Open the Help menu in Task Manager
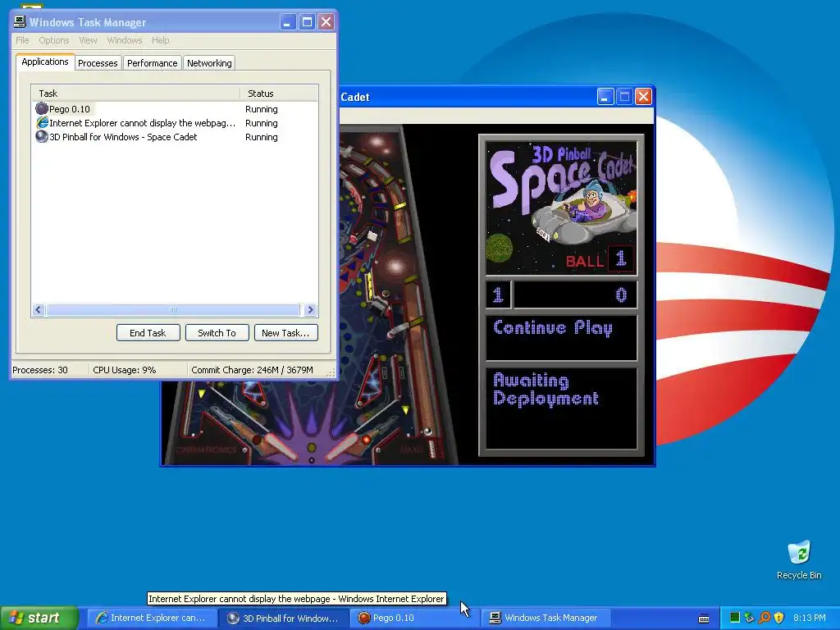The width and height of the screenshot is (840, 630). (x=160, y=40)
